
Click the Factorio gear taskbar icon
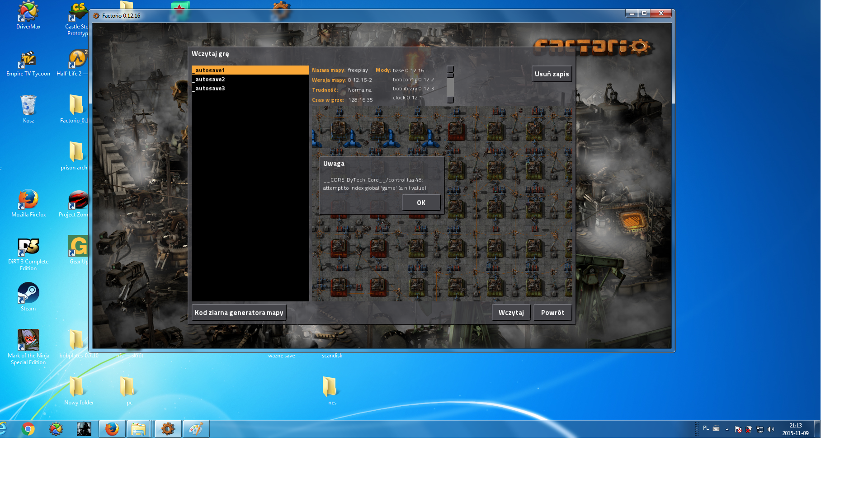click(x=168, y=429)
